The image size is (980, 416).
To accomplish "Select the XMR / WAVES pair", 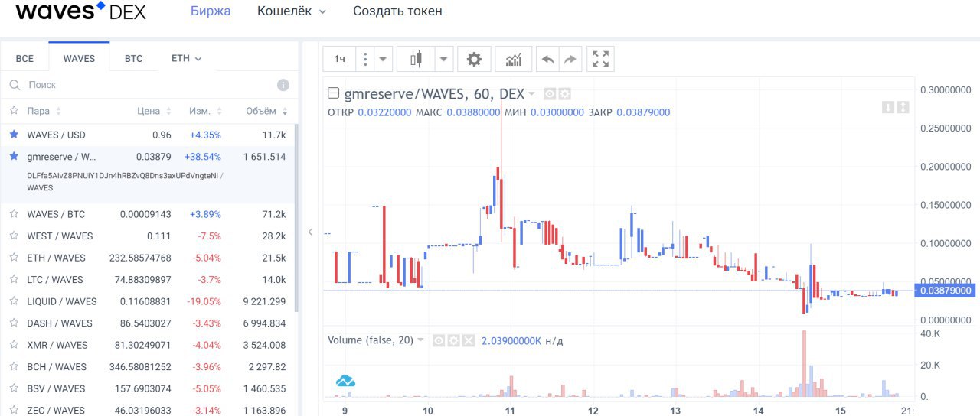I will (147, 345).
